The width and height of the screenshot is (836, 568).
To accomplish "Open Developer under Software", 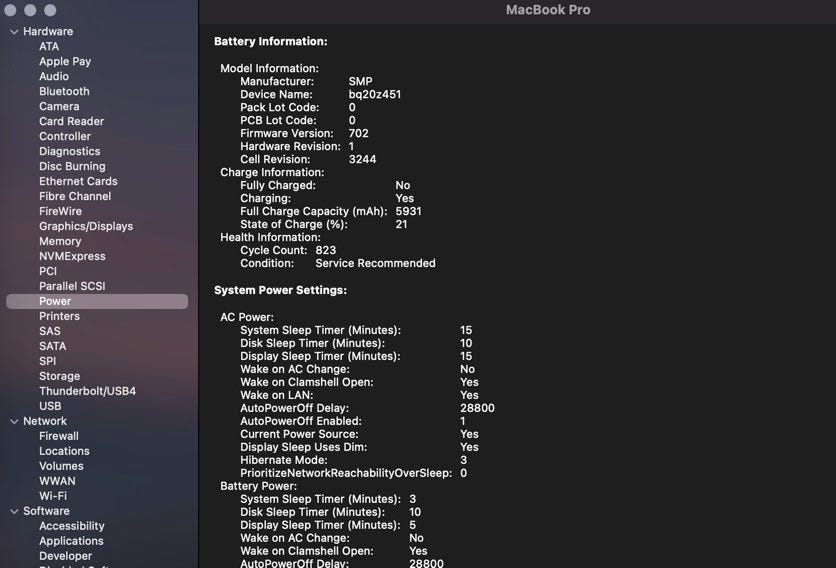I will 66,556.
